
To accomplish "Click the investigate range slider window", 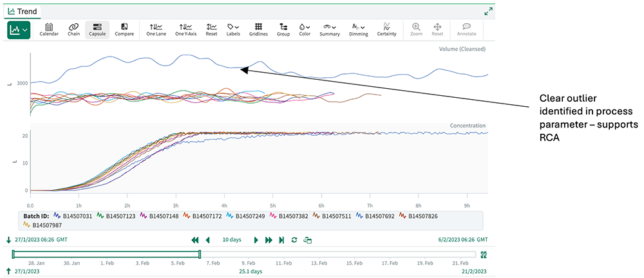I will click(107, 255).
